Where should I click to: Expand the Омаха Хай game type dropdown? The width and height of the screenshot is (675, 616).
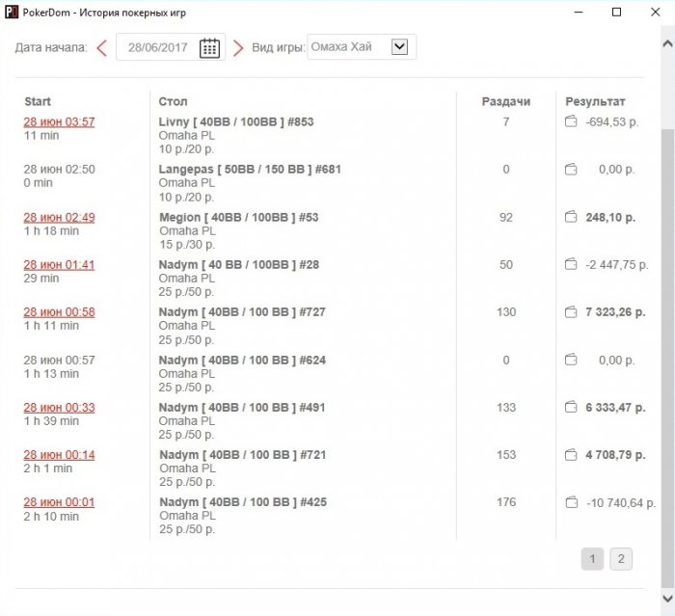pyautogui.click(x=399, y=46)
